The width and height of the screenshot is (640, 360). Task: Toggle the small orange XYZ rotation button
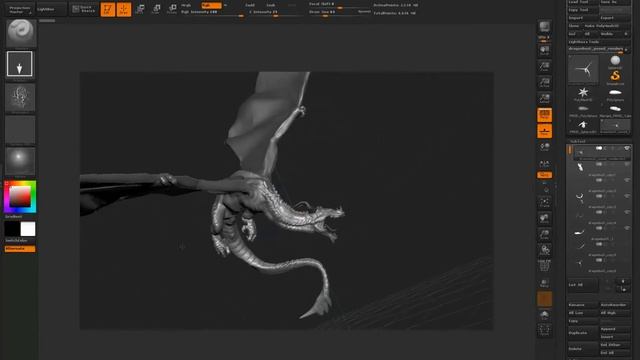pos(544,175)
